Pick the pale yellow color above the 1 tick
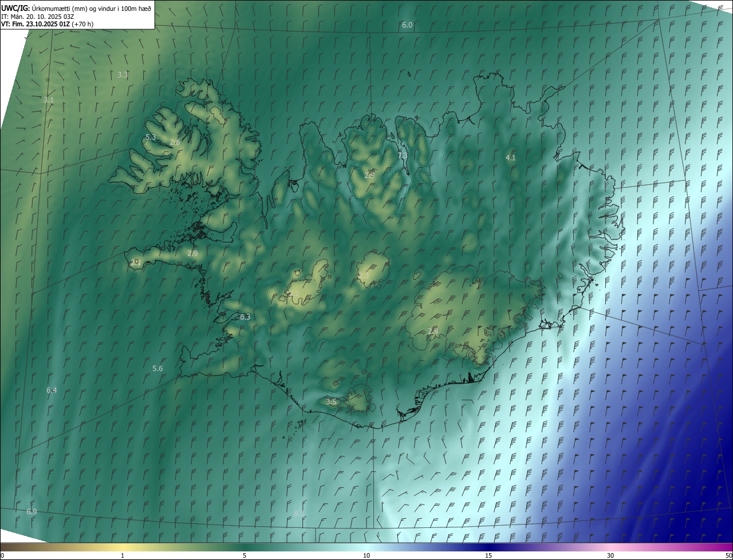The image size is (733, 560). [123, 547]
